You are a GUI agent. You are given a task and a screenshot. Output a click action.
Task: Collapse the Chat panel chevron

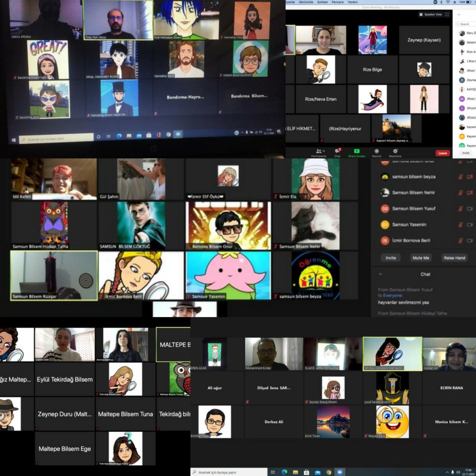point(380,274)
